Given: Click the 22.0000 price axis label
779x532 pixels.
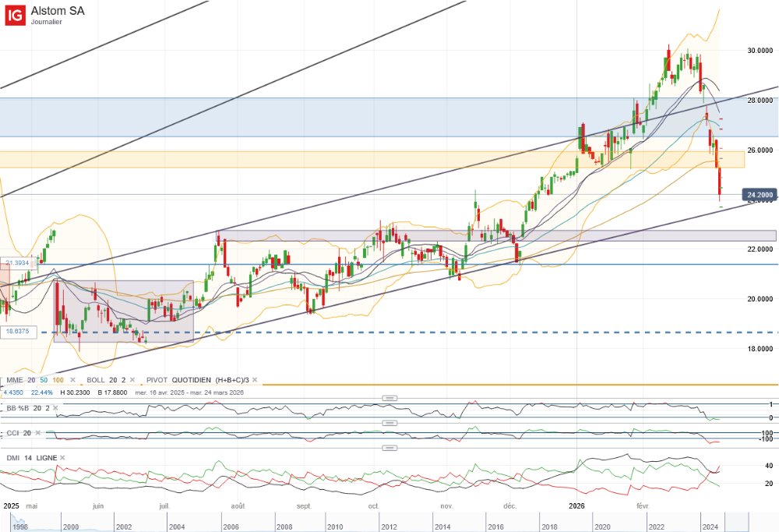Looking at the screenshot, I should coord(760,249).
